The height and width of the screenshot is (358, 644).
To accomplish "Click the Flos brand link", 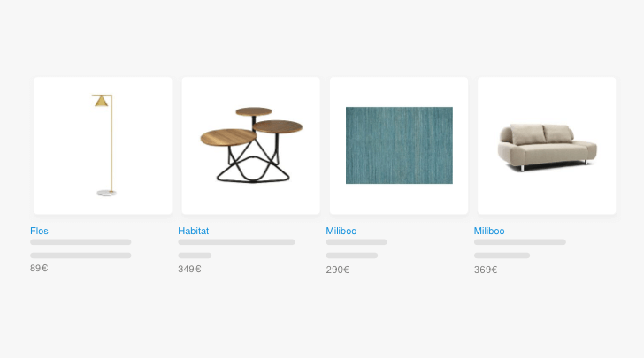I will tap(39, 231).
